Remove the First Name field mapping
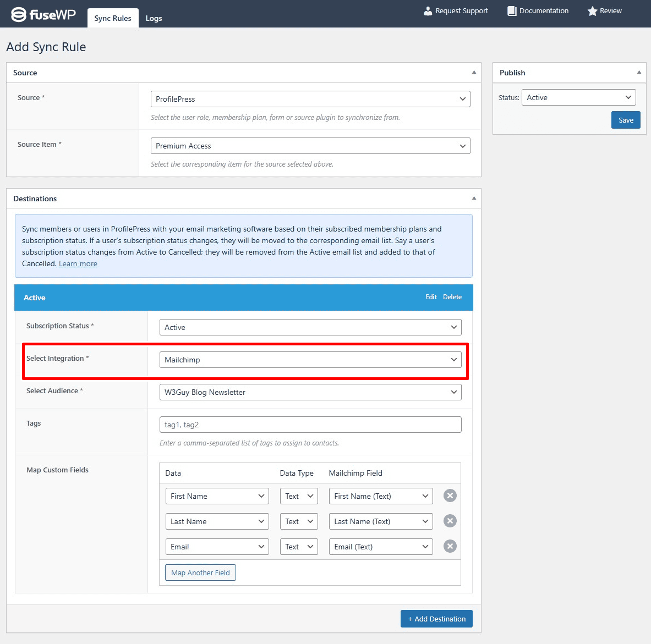Screen dimensions: 651x644 450,496
